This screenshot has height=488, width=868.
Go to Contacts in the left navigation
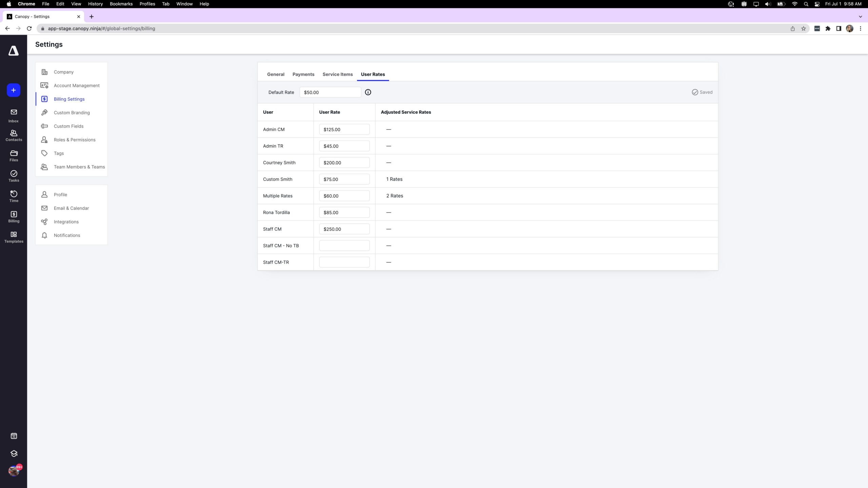pos(14,136)
